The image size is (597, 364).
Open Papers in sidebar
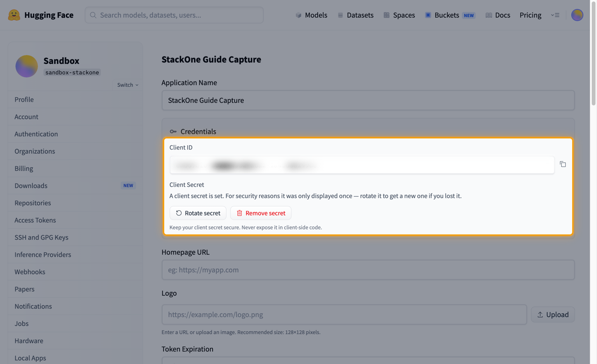(75, 289)
